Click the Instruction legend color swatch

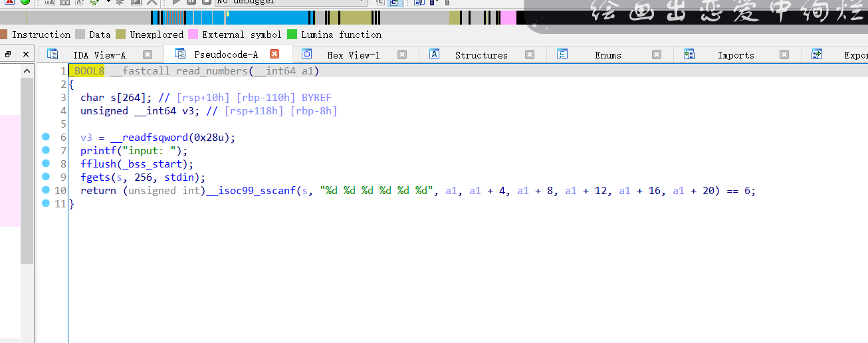pos(4,35)
